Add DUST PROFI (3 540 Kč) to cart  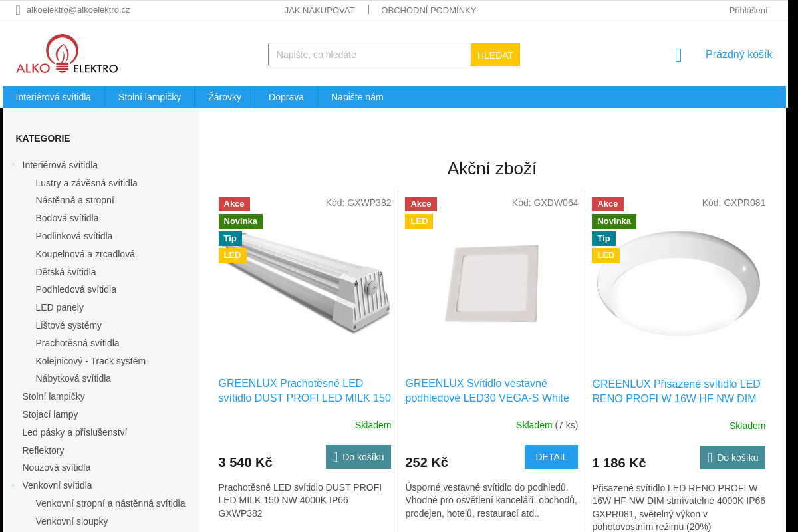pos(358,457)
